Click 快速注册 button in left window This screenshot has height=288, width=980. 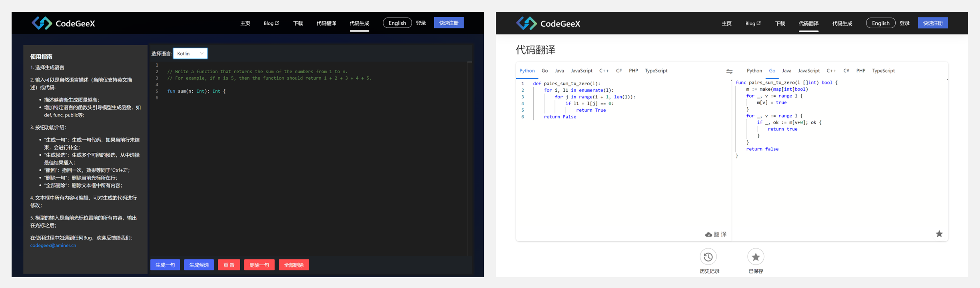tap(449, 23)
